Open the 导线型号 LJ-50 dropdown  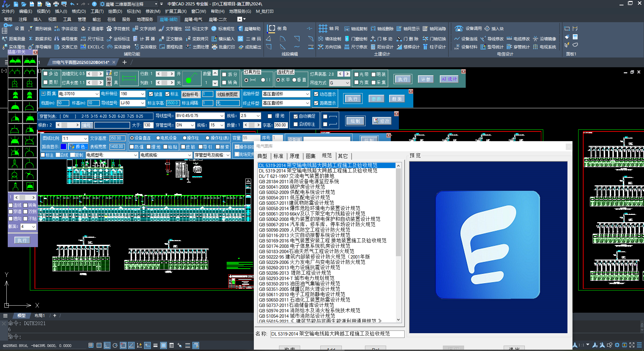point(143,103)
